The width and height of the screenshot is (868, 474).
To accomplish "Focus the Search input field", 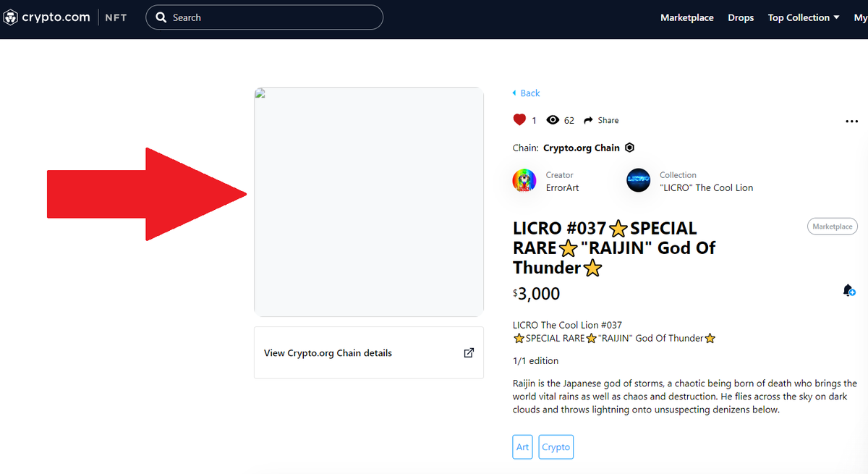I will click(x=264, y=17).
